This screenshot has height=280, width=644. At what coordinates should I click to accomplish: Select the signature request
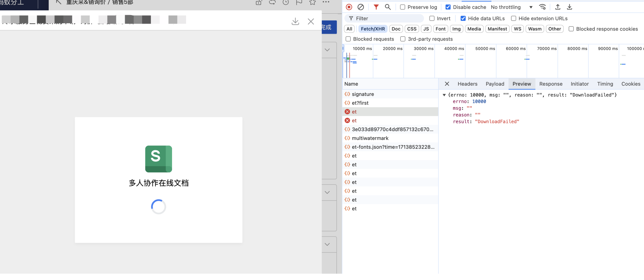click(x=390, y=94)
